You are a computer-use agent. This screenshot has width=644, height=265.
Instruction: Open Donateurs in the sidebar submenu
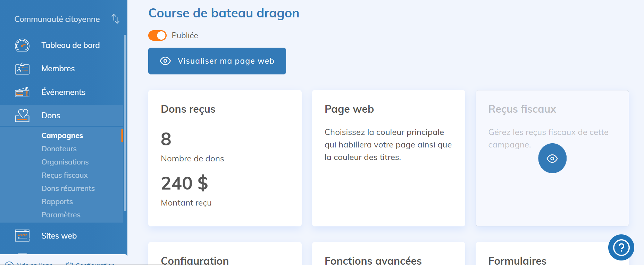click(x=59, y=149)
